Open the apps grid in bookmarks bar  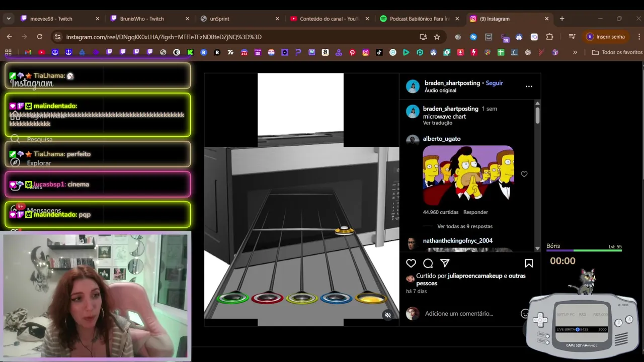(x=8, y=52)
